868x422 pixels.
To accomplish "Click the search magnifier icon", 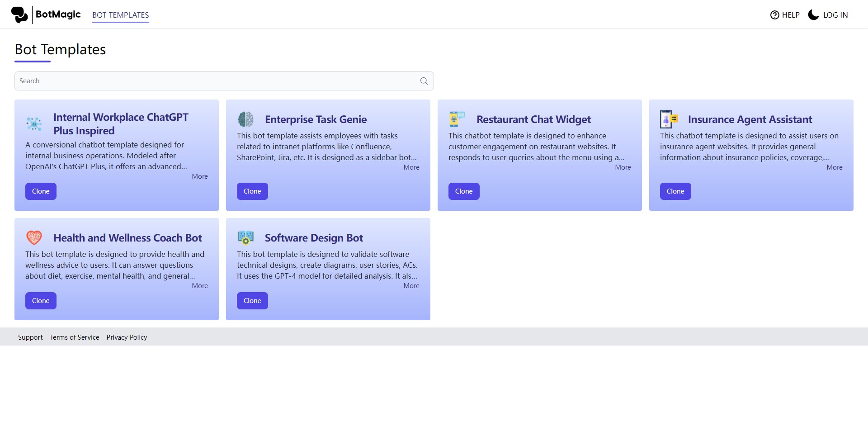I will 424,81.
